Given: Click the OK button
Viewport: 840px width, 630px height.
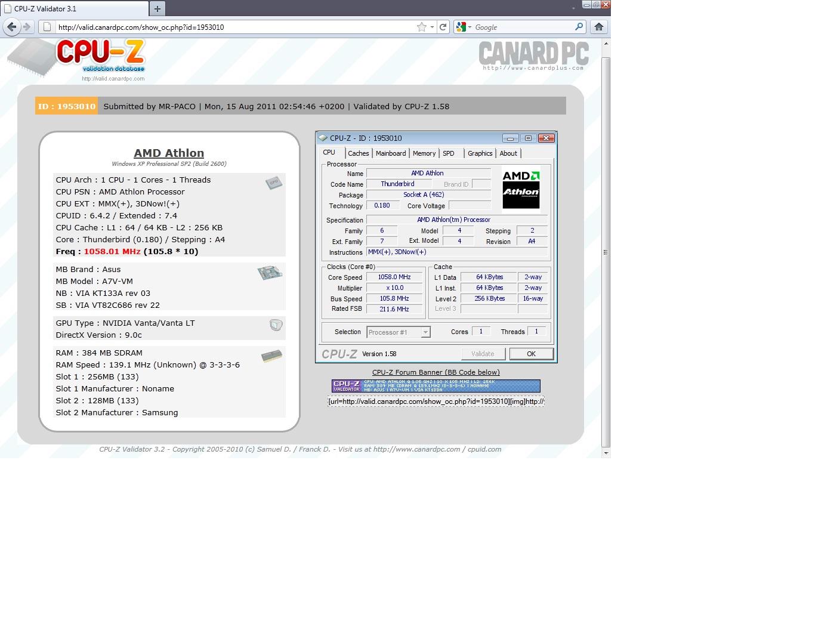Looking at the screenshot, I should [531, 354].
